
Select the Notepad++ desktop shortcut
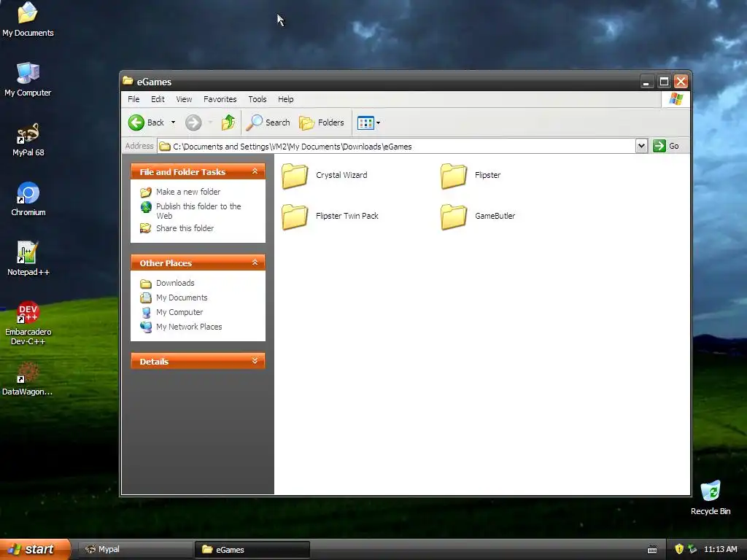[x=28, y=259]
